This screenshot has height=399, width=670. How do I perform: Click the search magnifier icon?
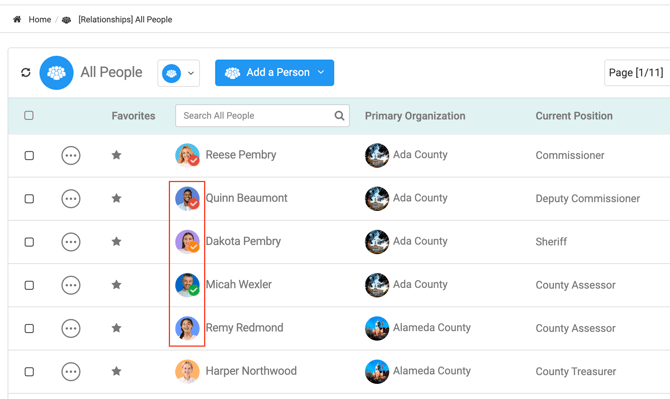coord(339,115)
